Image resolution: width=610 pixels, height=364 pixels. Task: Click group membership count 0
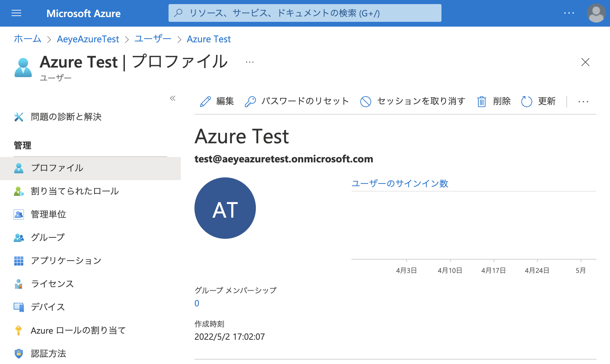(x=197, y=303)
